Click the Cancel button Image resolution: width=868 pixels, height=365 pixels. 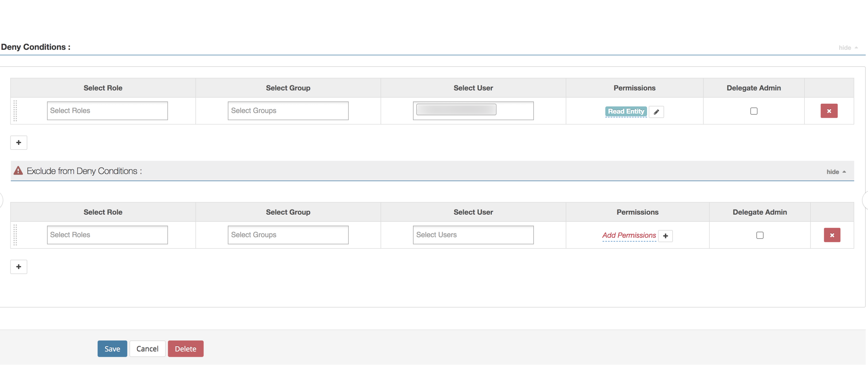coord(147,349)
